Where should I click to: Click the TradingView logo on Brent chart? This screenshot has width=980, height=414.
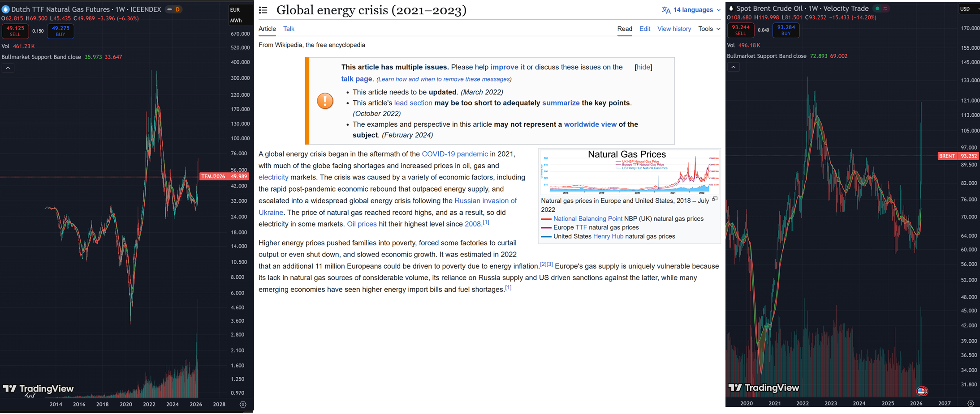764,388
